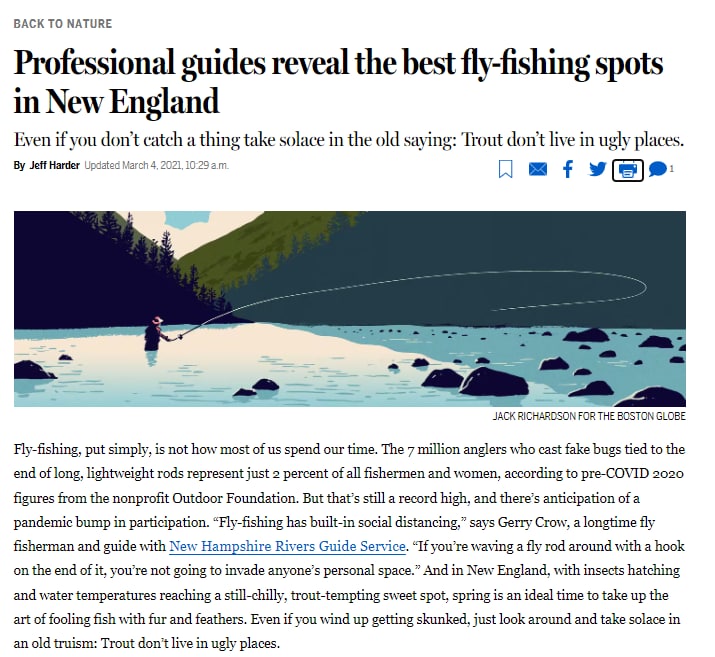The height and width of the screenshot is (657, 715).
Task: Click the comment count number 1
Action: [x=672, y=169]
